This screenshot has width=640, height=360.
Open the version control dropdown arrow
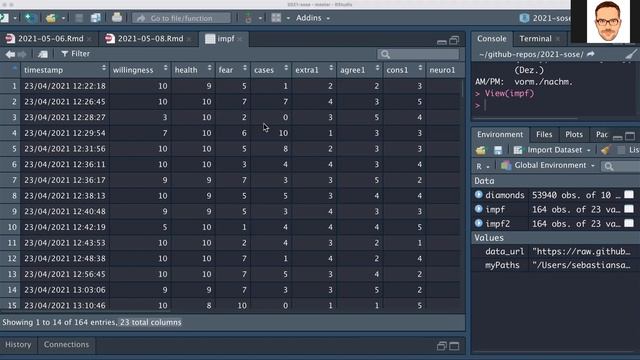coord(260,18)
